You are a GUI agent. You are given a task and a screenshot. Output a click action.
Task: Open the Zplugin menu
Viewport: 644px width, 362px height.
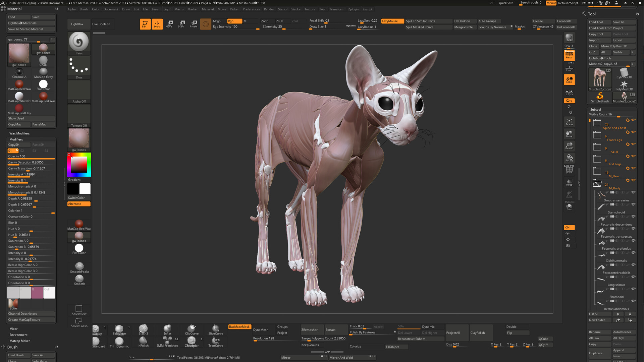tap(353, 9)
